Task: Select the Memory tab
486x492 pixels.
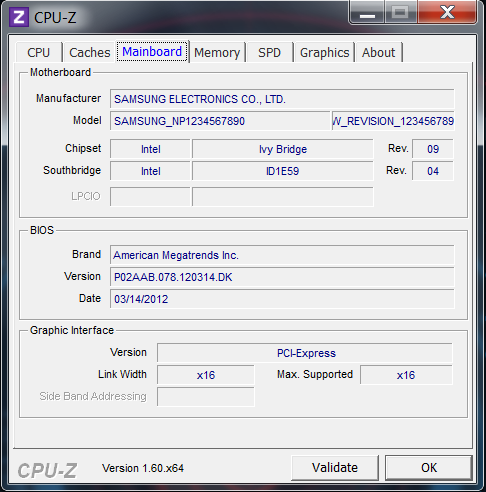Action: 217,52
